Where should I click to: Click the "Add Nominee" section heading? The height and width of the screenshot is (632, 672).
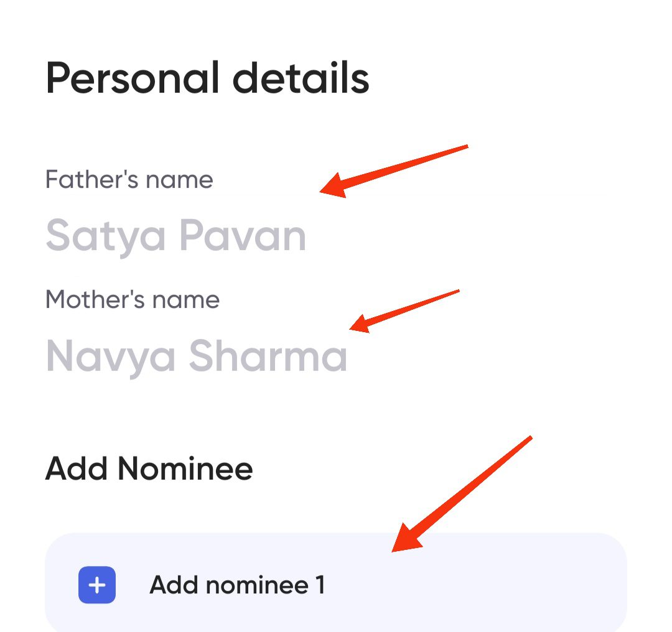click(149, 468)
